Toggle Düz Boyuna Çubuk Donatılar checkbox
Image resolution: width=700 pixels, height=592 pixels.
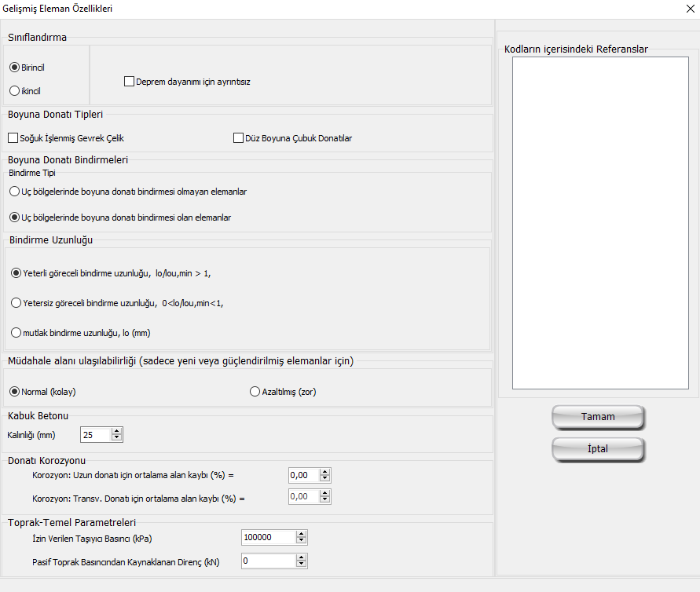point(239,138)
